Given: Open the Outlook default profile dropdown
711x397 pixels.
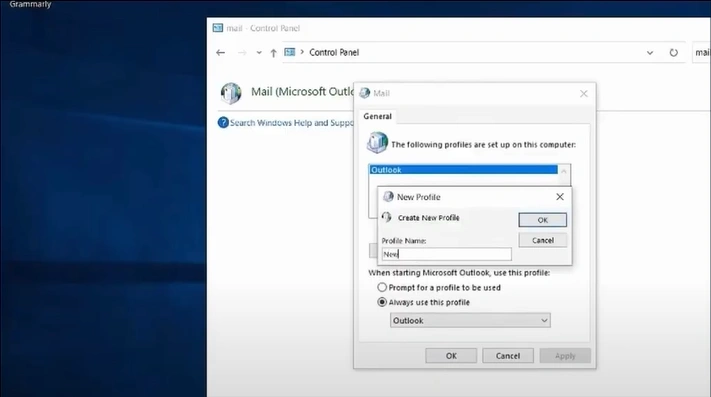Looking at the screenshot, I should click(470, 320).
